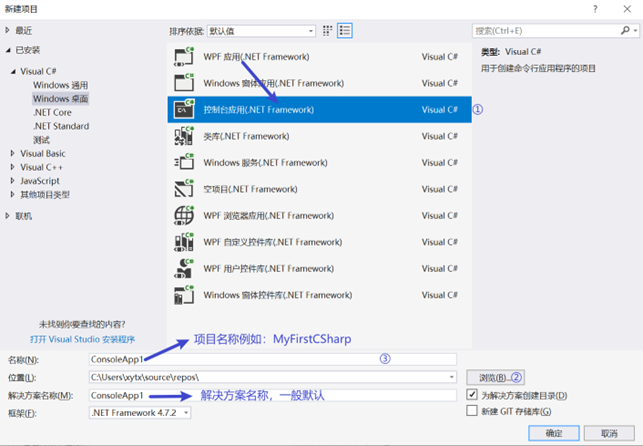The height and width of the screenshot is (446, 643).
Task: Click the search magnifier icon
Action: [x=625, y=30]
